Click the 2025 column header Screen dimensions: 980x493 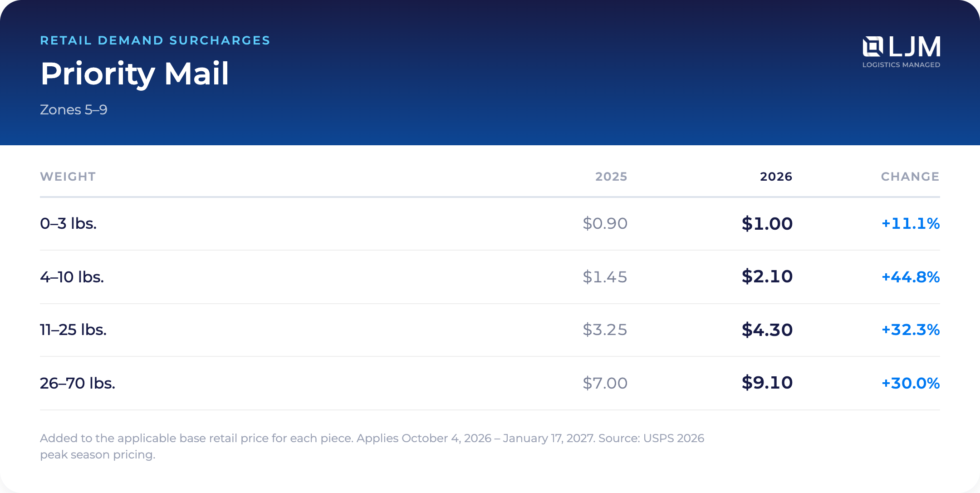[611, 177]
